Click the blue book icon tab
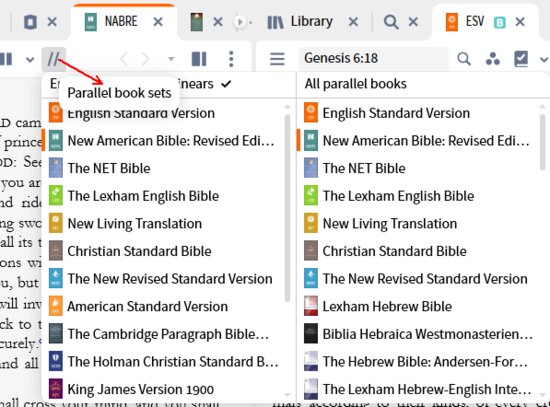Image resolution: width=550 pixels, height=407 pixels. 30,22
